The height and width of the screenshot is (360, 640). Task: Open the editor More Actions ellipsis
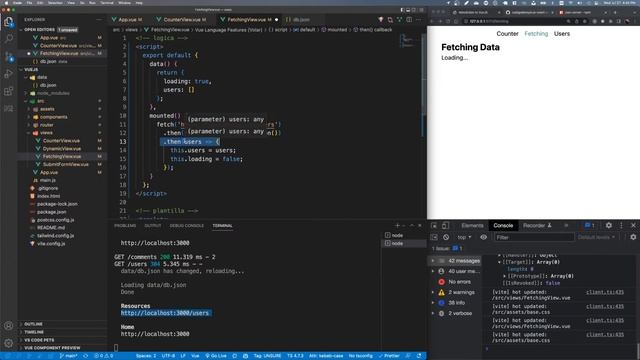419,20
